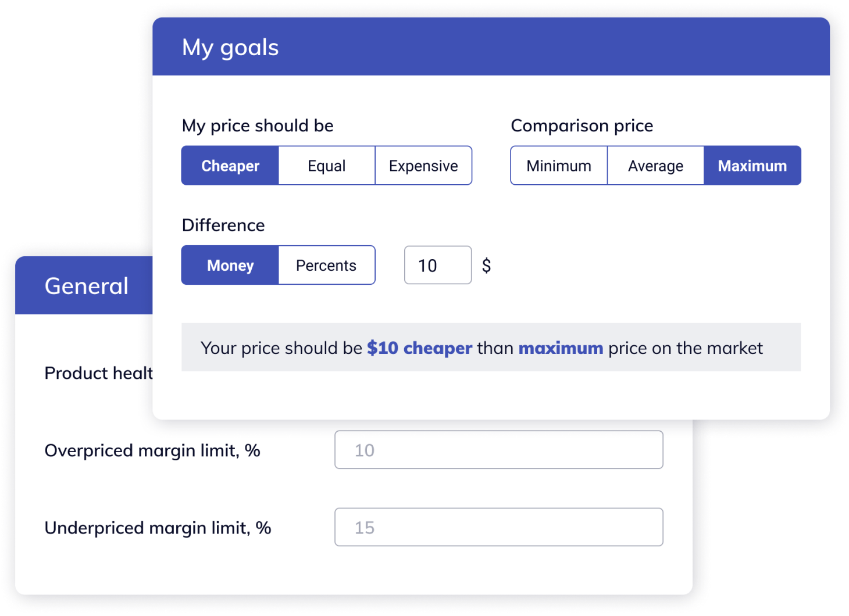This screenshot has height=616, width=849.
Task: Click the highlighted word maximum in summary
Action: click(561, 348)
